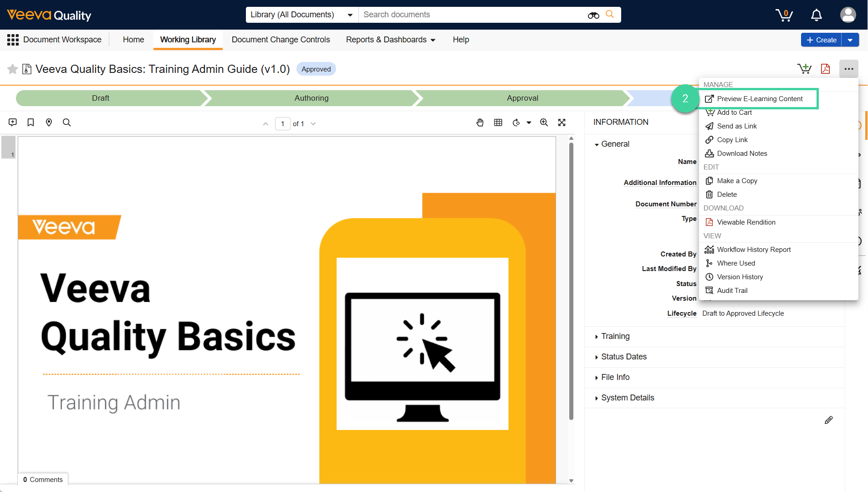Open the notifications bell
Screen dimensions: 868x492
coord(817,15)
